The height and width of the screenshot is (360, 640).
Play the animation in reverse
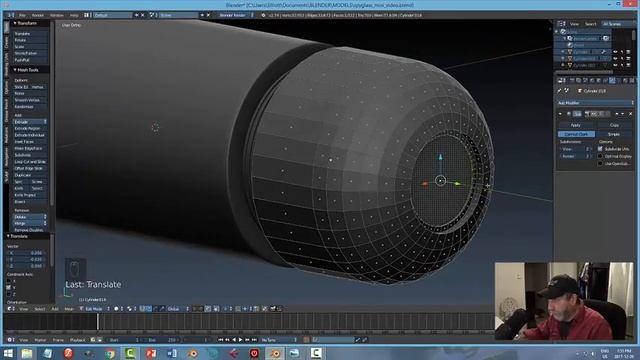click(x=234, y=340)
